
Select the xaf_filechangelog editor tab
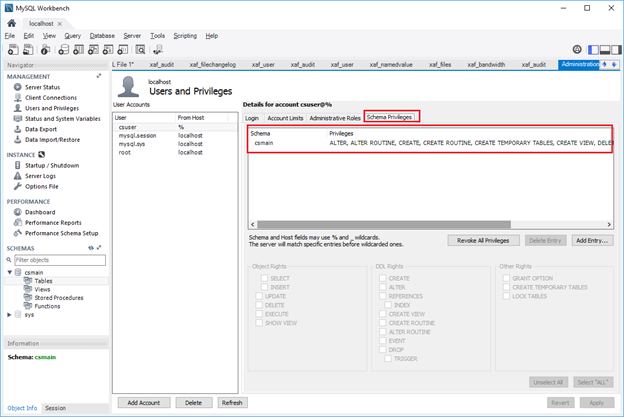[x=213, y=64]
